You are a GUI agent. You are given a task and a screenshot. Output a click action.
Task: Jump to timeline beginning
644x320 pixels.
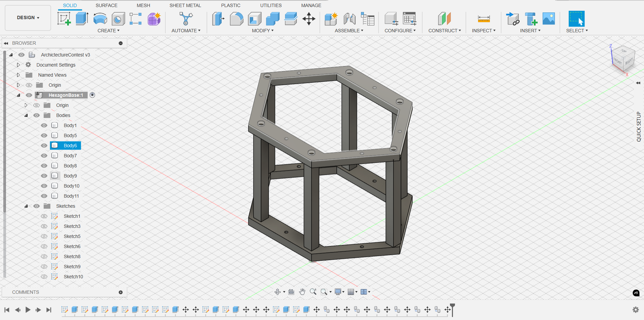7,310
